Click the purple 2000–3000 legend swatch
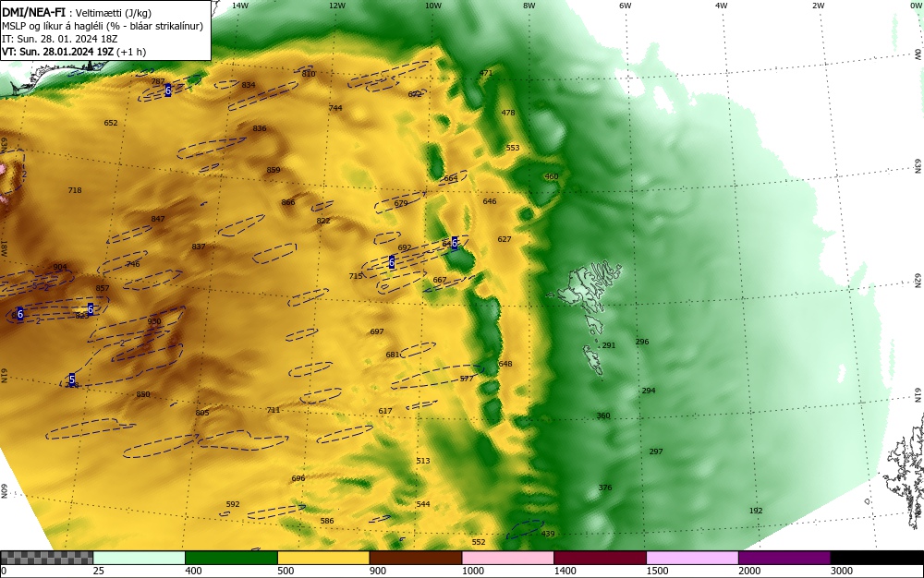Viewport: 924px width, 578px height. pos(784,558)
